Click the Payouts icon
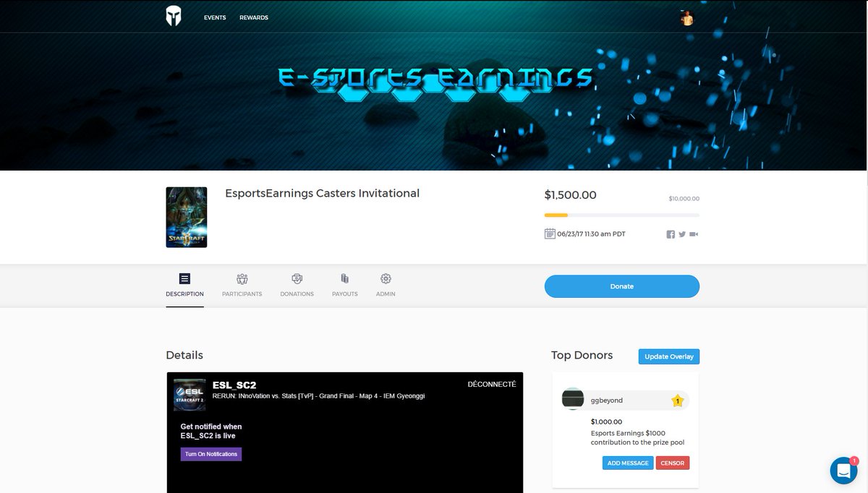868x493 pixels. pyautogui.click(x=344, y=278)
